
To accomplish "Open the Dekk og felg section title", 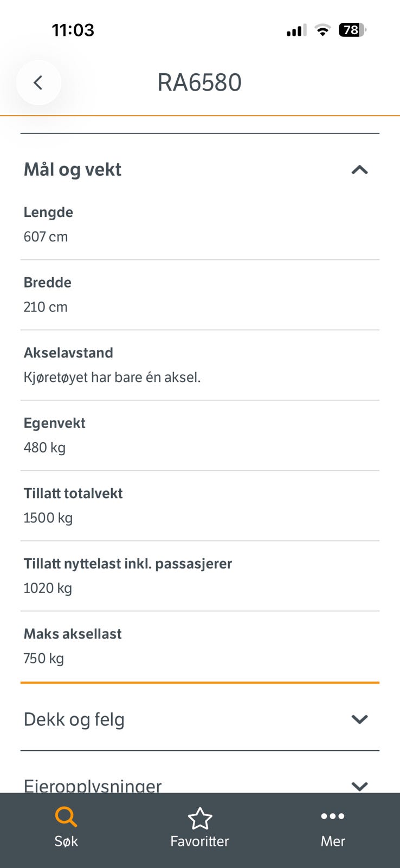I will pyautogui.click(x=74, y=719).
